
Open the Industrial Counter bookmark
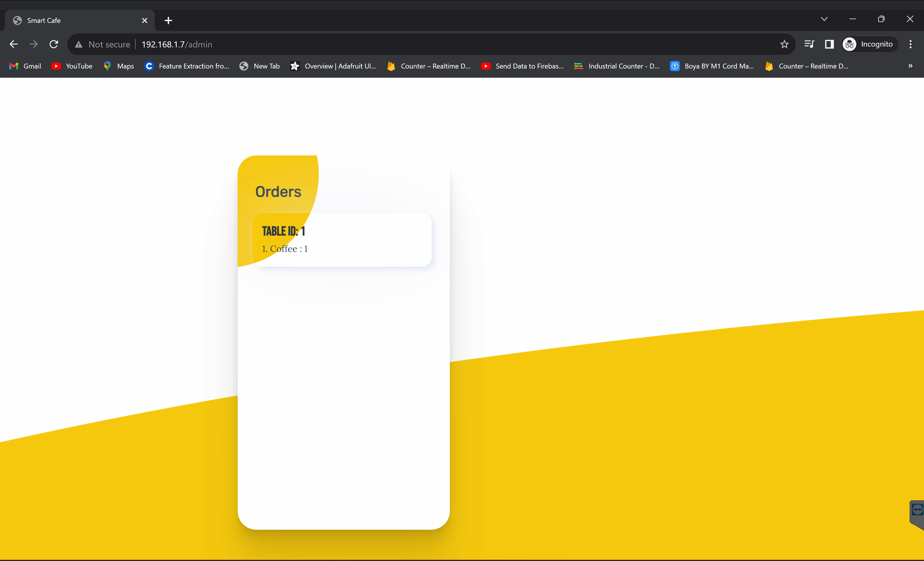tap(617, 66)
